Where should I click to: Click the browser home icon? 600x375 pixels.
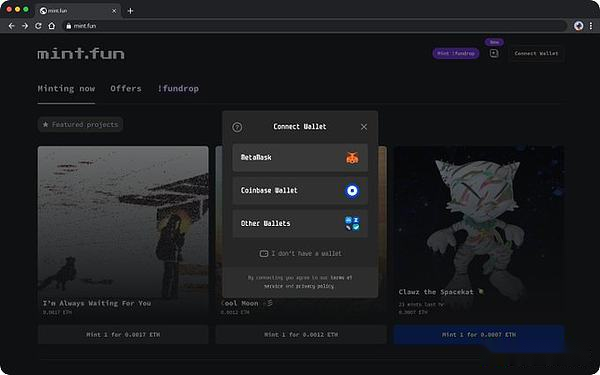(52, 26)
